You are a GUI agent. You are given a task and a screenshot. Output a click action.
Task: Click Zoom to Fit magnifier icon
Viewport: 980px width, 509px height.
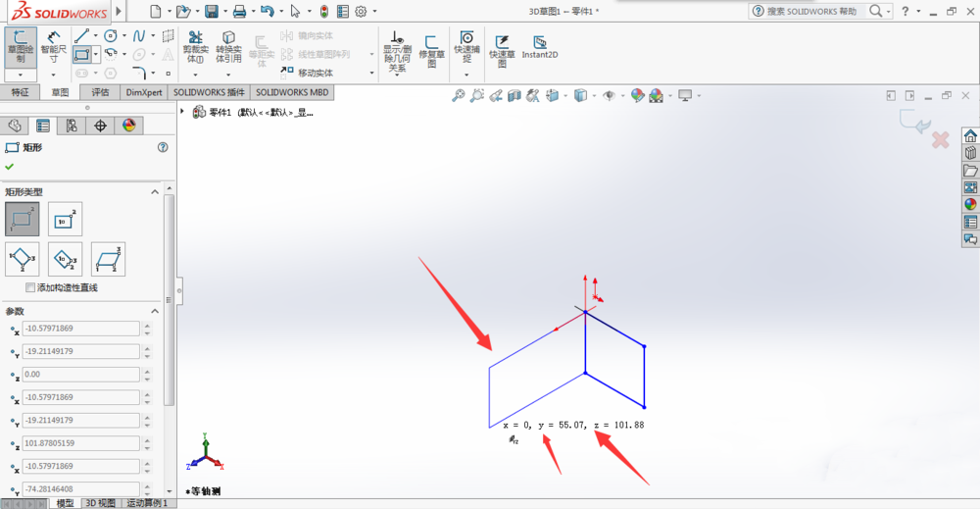[458, 96]
